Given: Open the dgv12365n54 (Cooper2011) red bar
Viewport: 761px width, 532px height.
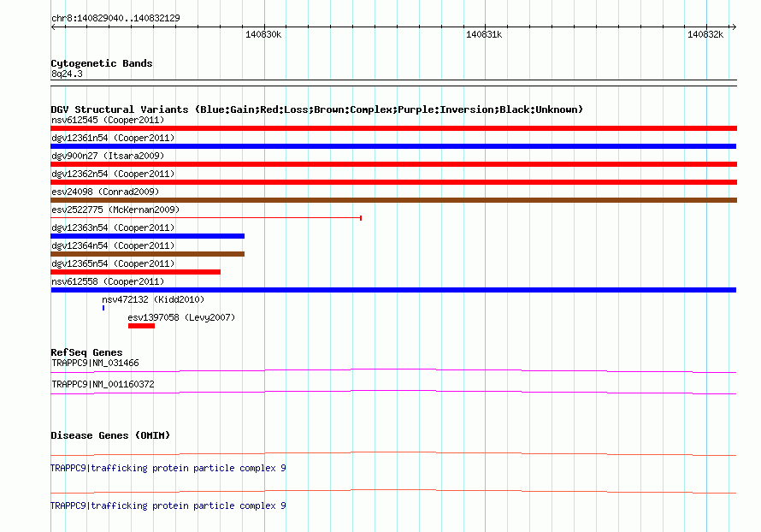Looking at the screenshot, I should coord(135,272).
